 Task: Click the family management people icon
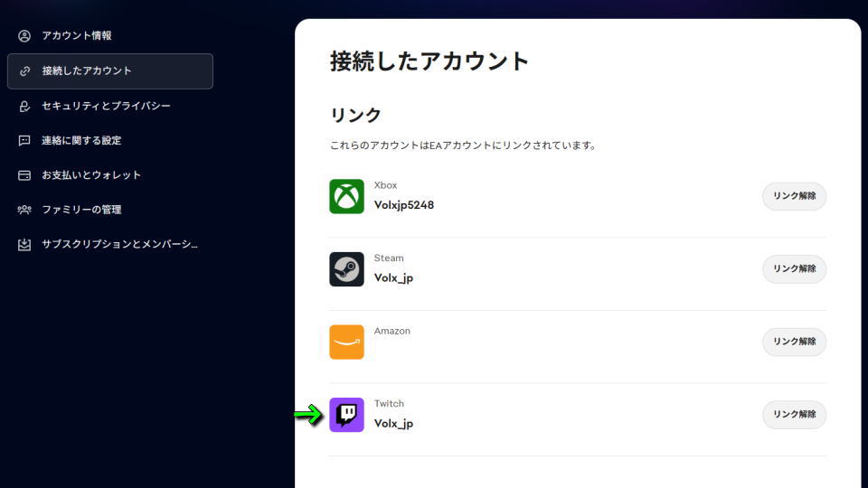24,210
